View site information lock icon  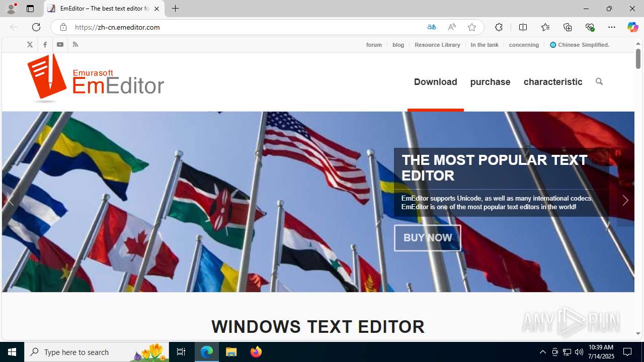pos(63,27)
